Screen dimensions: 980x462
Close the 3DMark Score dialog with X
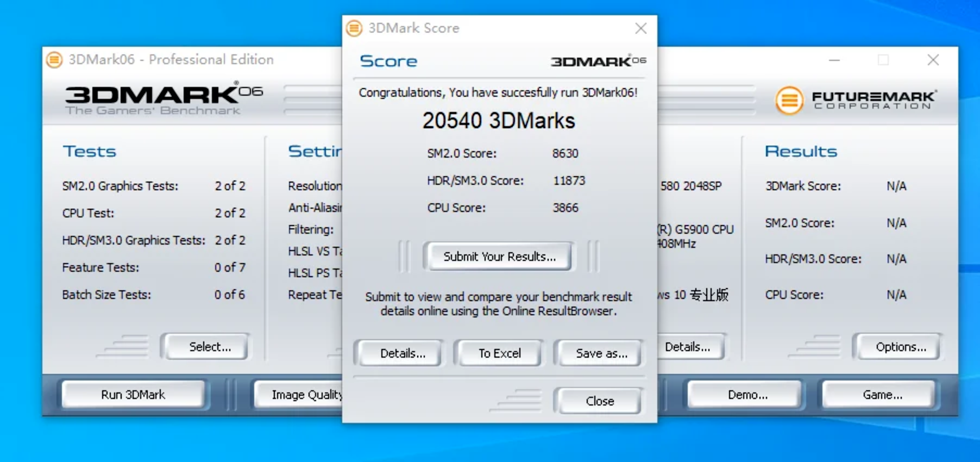tap(641, 28)
